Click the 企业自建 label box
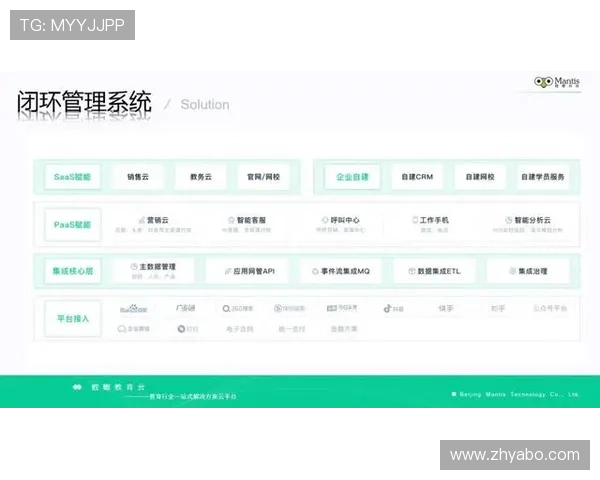The image size is (600, 480). pyautogui.click(x=352, y=177)
